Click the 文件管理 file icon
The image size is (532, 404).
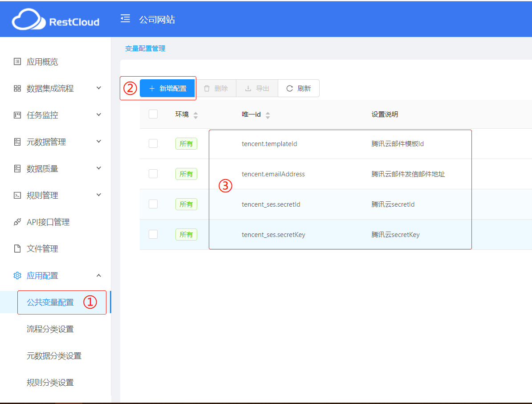pos(17,249)
